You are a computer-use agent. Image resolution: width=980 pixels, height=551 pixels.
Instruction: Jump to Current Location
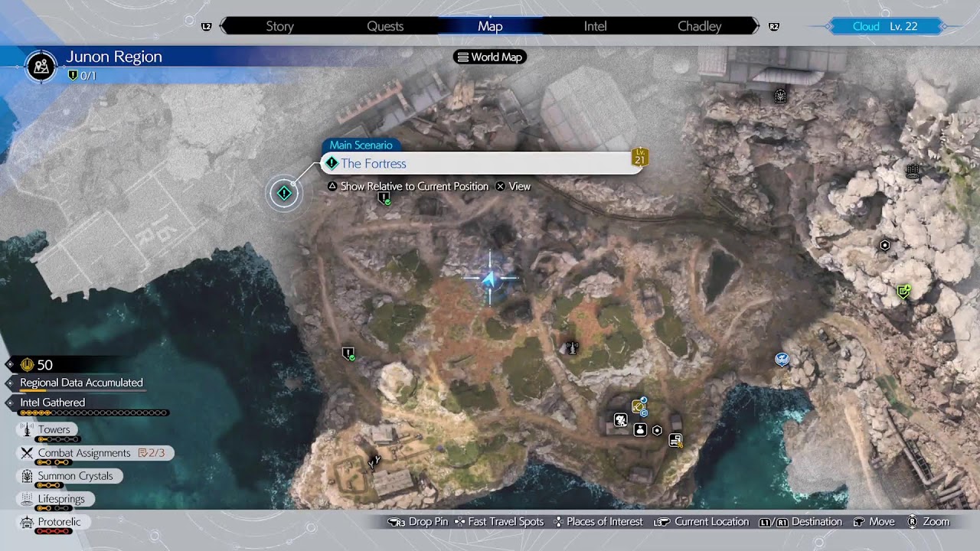701,522
